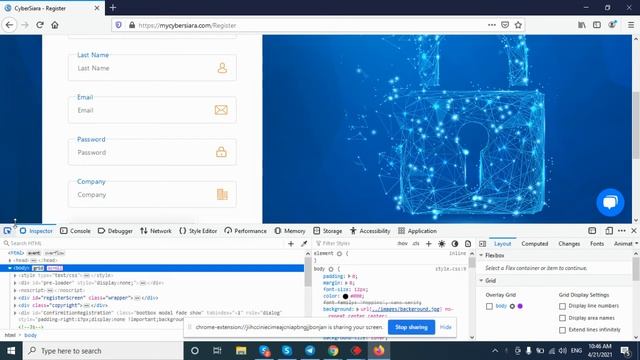Toggle dark color scheme simulation icon
The height and width of the screenshot is (360, 640).
(x=455, y=244)
